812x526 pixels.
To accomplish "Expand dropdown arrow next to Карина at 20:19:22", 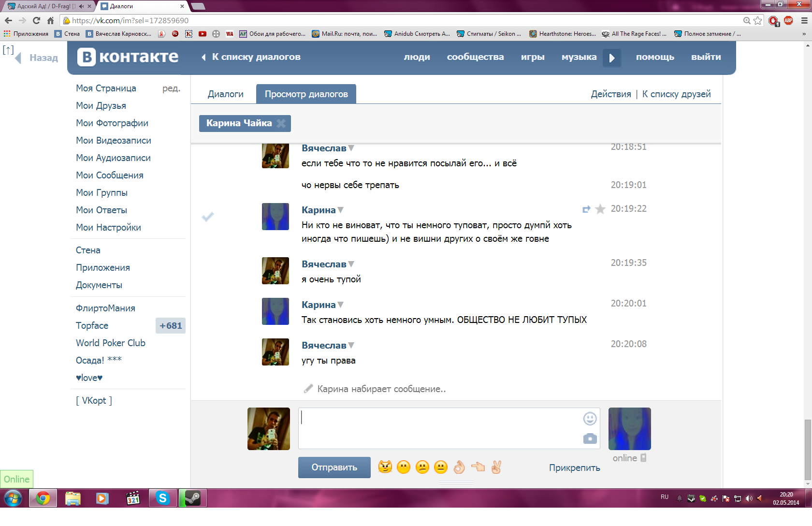I will click(x=341, y=210).
